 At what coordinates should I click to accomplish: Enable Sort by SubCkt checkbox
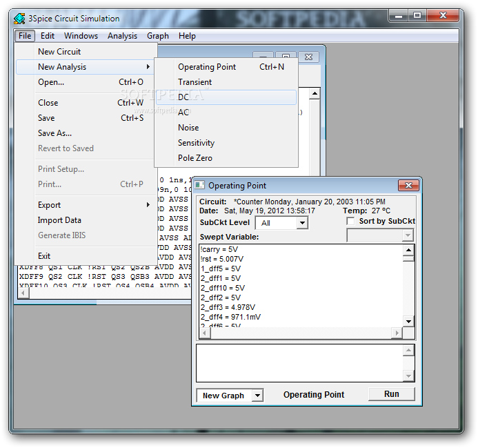click(x=350, y=221)
